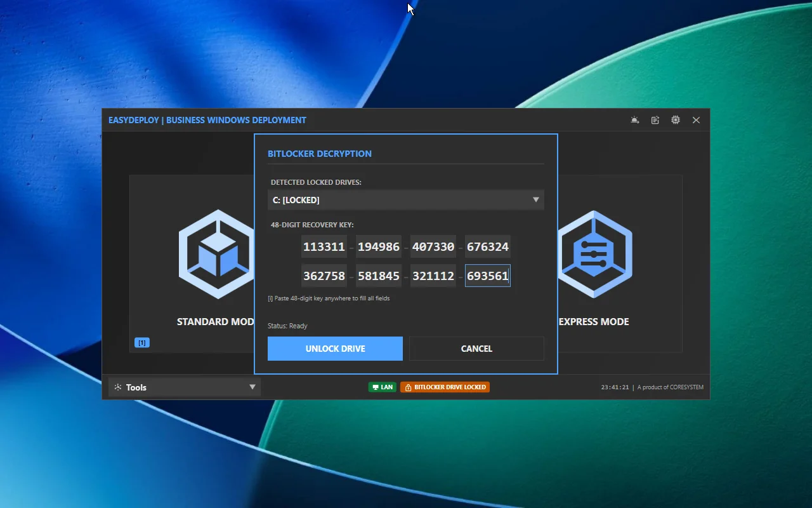812x508 pixels.
Task: Open the notes icon with sparkle
Action: tap(655, 120)
